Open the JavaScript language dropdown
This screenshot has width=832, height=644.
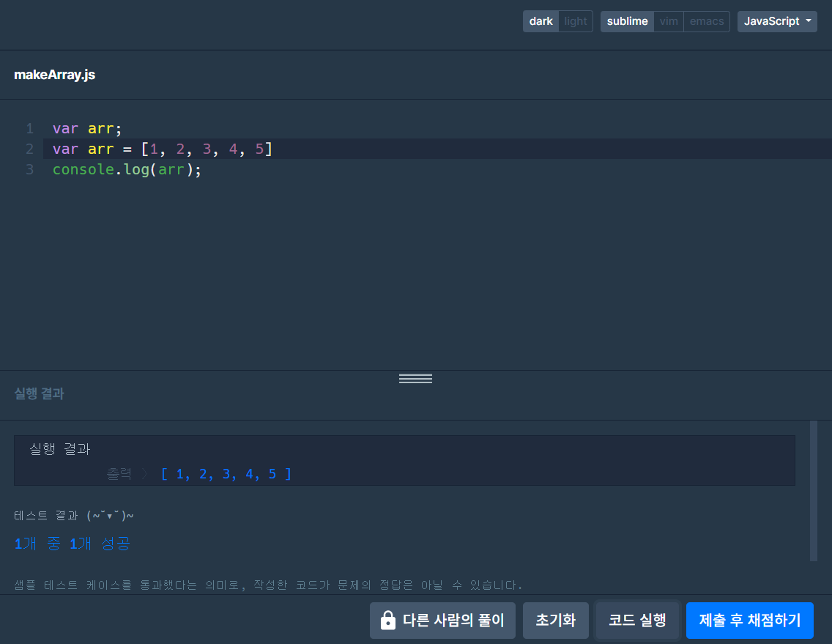777,21
